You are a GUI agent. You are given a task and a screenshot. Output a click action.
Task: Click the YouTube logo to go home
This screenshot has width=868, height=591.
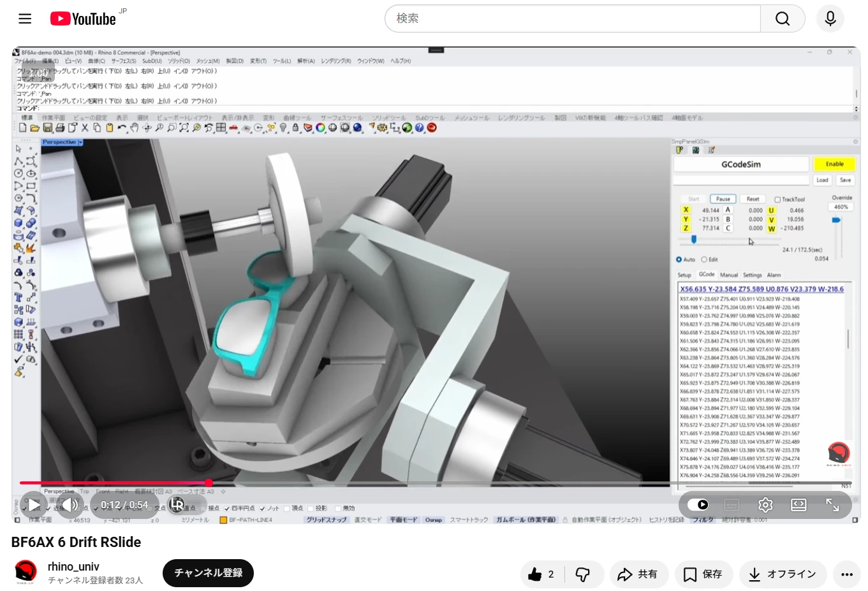tap(83, 19)
